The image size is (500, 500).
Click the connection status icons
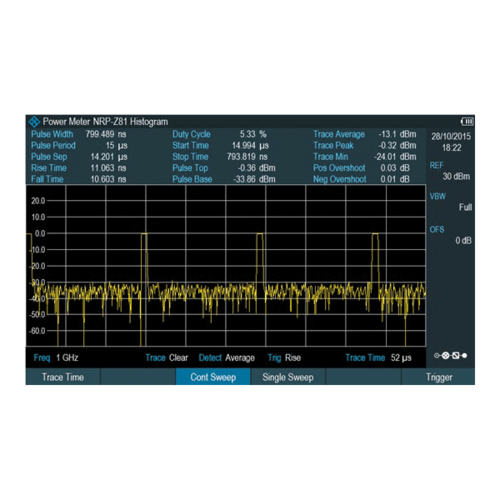[x=450, y=356]
